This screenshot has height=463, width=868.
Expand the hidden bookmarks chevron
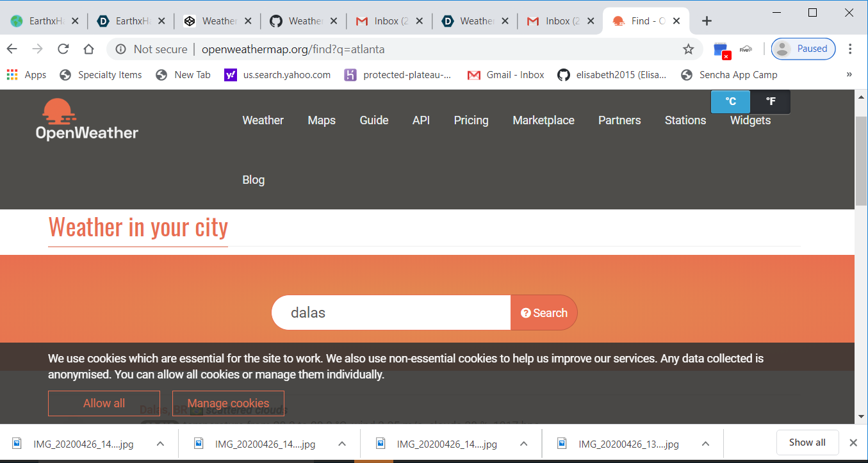(849, 75)
